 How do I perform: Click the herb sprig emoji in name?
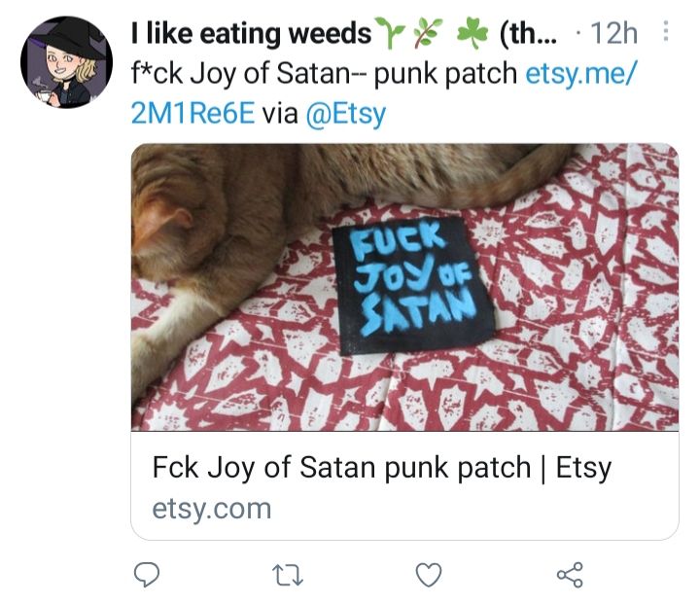(x=428, y=32)
